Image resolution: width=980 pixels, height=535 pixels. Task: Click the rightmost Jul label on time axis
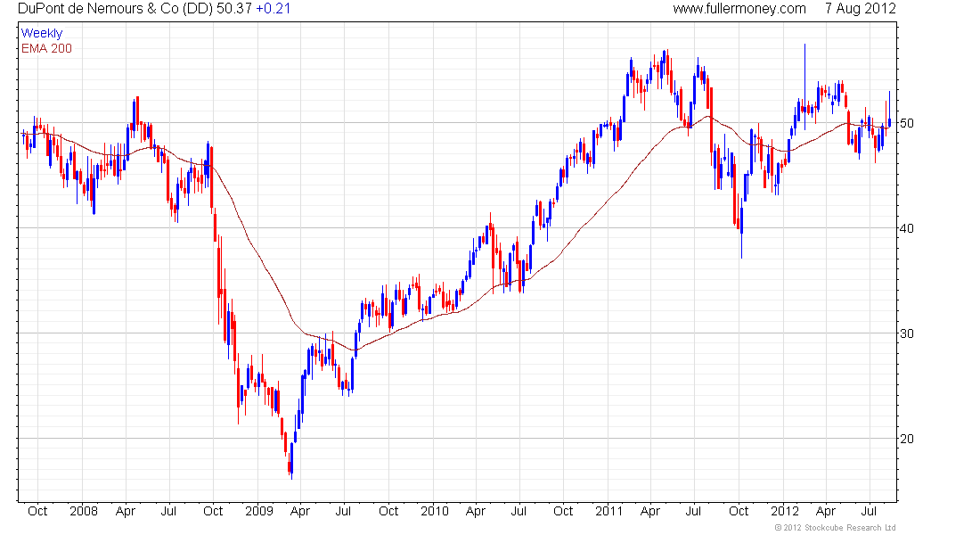pos(870,511)
